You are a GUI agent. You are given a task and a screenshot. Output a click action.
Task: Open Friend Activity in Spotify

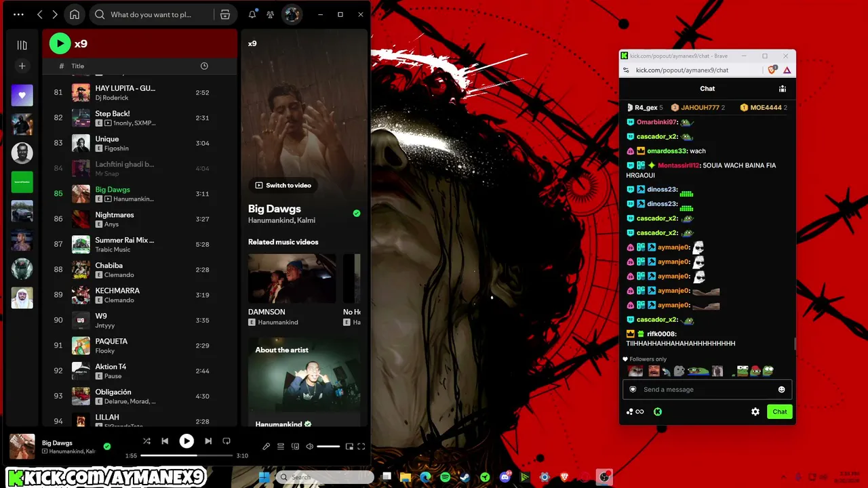tap(271, 14)
